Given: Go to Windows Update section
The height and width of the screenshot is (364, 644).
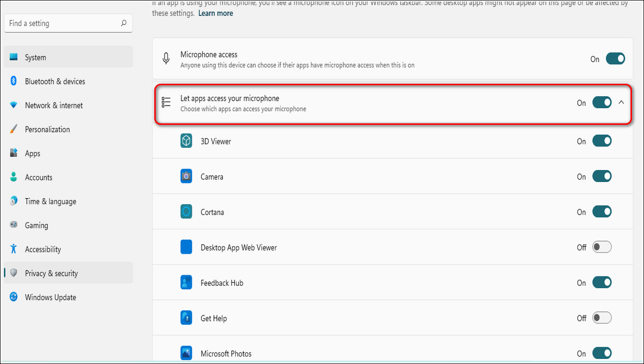Looking at the screenshot, I should click(x=50, y=297).
